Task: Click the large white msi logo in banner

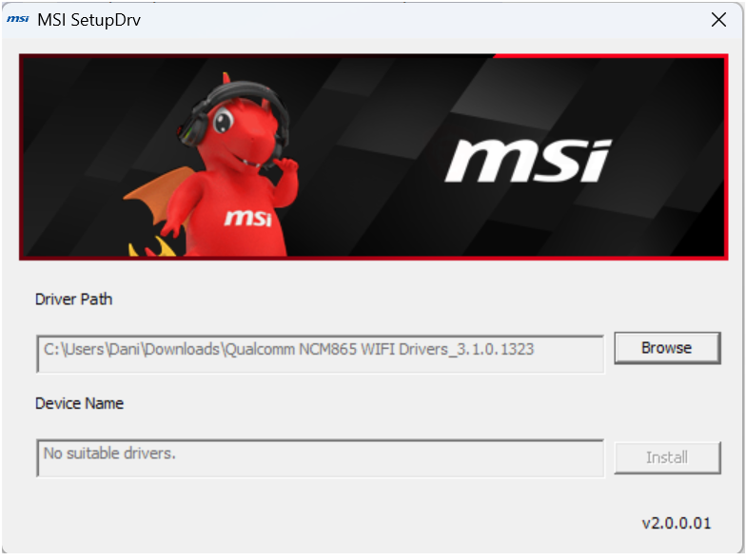Action: point(528,161)
